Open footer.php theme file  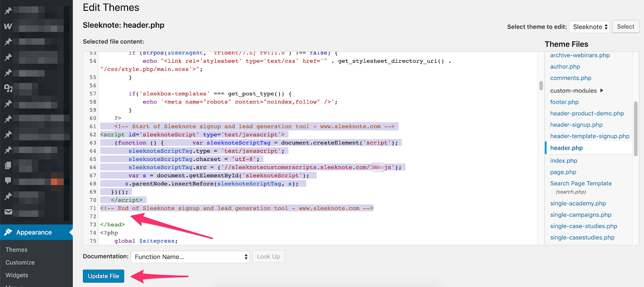[x=564, y=102]
